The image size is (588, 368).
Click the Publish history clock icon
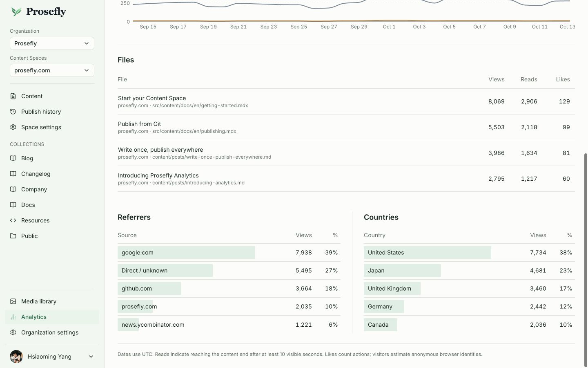click(13, 112)
